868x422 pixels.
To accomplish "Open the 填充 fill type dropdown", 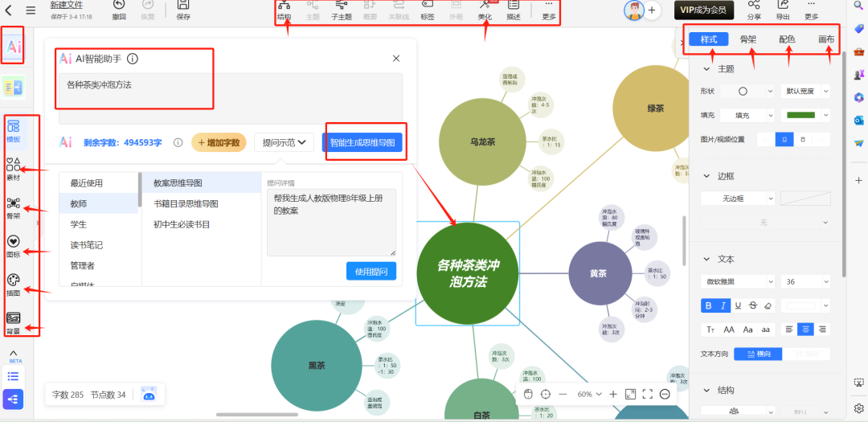I will (747, 115).
